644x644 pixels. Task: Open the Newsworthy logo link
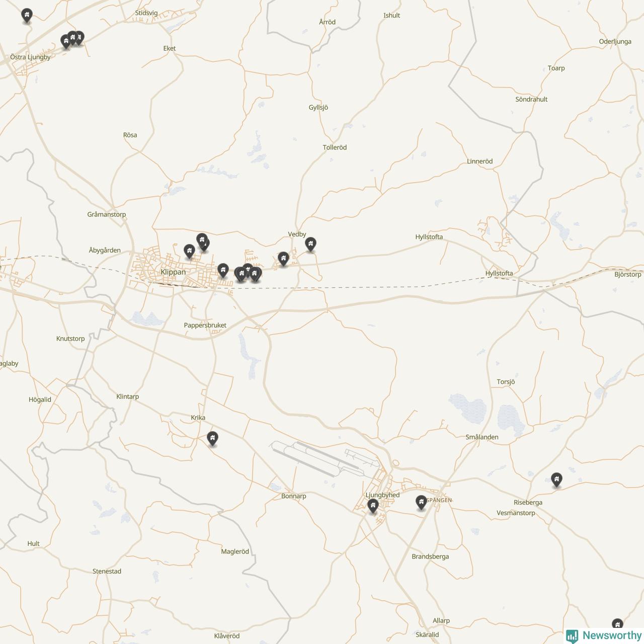pyautogui.click(x=604, y=635)
